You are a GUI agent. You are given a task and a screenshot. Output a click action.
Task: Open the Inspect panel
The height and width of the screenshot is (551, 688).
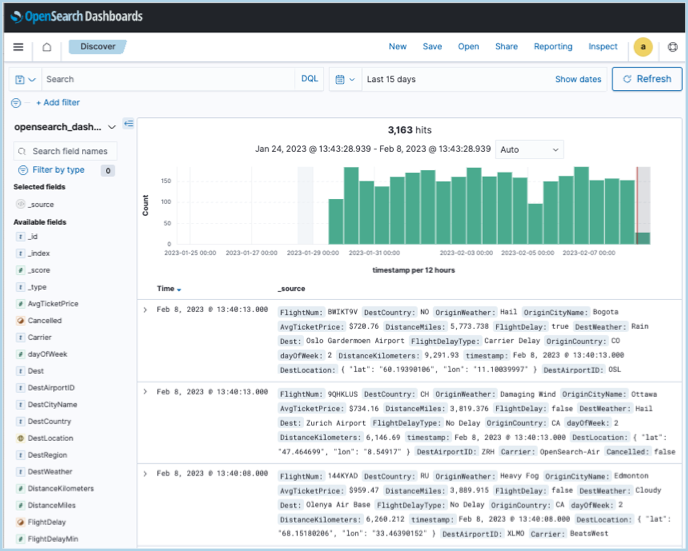(602, 47)
